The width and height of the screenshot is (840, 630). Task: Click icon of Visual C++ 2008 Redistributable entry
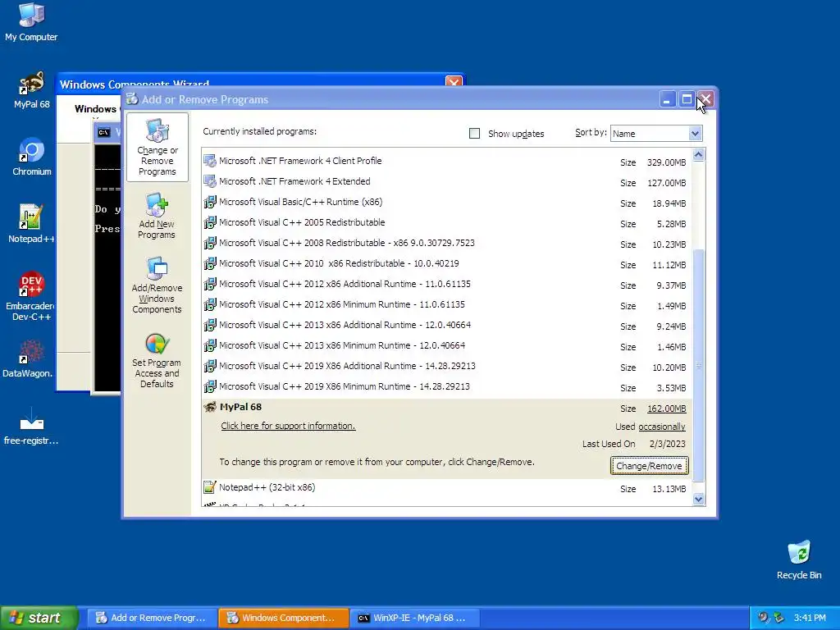coord(210,243)
